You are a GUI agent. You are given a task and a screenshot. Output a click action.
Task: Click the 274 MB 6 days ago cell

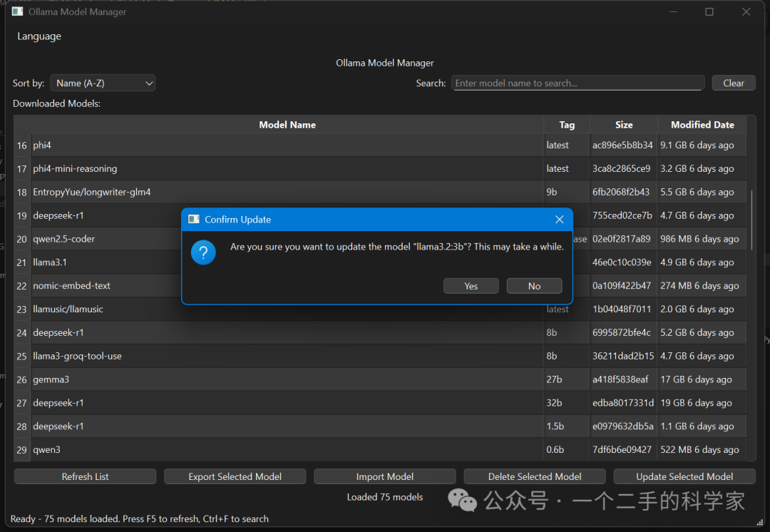pyautogui.click(x=702, y=285)
